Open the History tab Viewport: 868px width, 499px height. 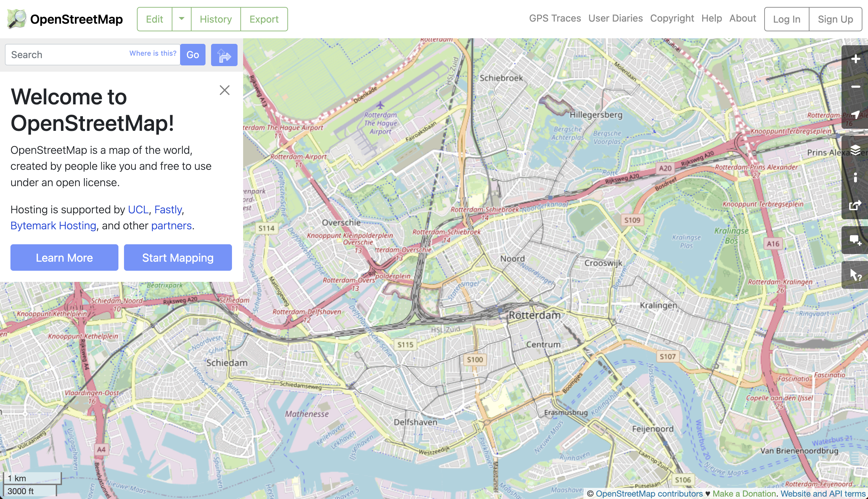pyautogui.click(x=216, y=19)
